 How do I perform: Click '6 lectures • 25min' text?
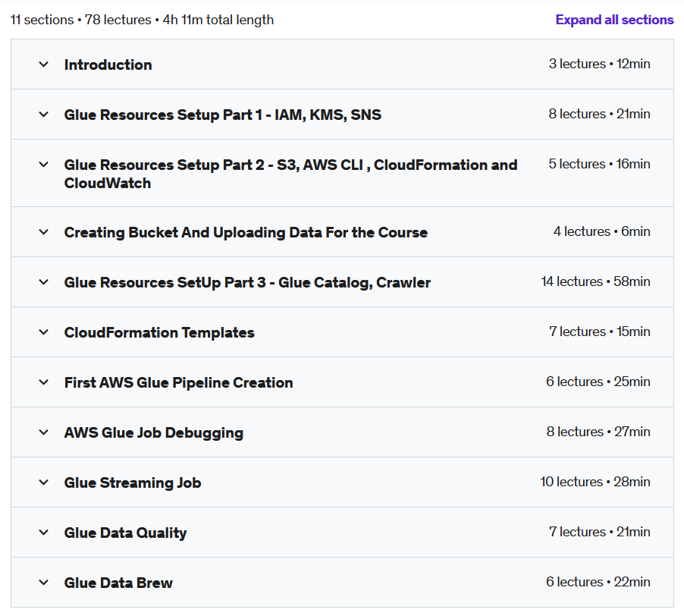tap(598, 382)
